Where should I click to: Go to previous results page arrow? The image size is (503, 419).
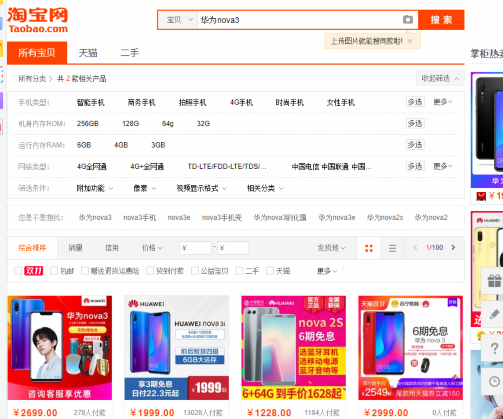415,247
